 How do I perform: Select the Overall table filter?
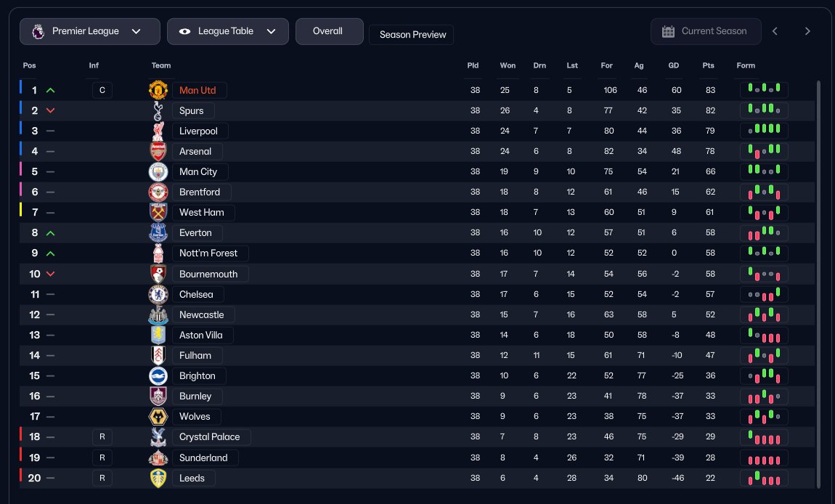328,31
